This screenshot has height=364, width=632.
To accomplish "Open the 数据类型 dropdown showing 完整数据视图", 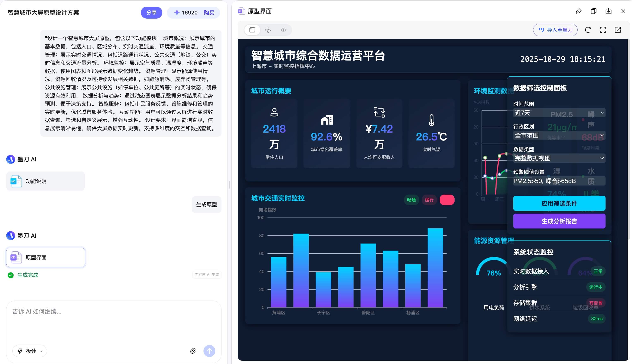I will (x=559, y=158).
